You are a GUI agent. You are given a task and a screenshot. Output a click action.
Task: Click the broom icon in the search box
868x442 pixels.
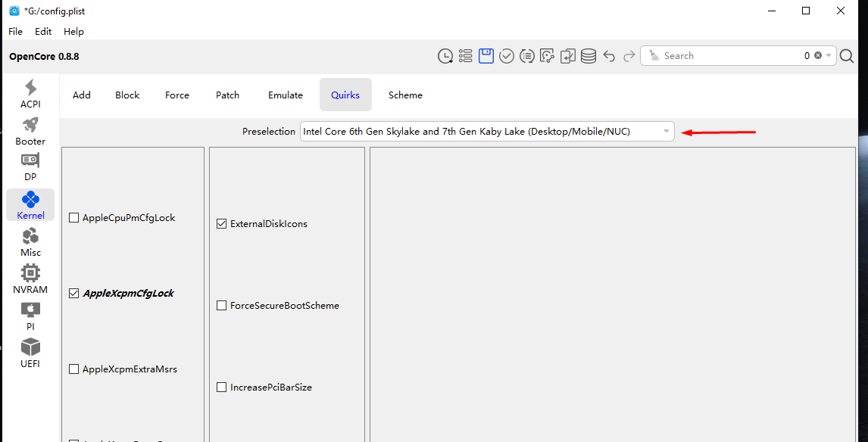[x=654, y=55]
